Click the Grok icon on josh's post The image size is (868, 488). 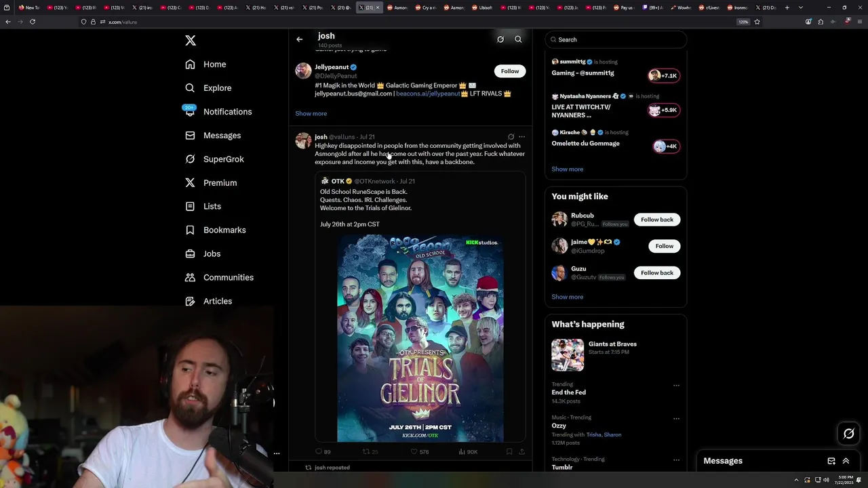coord(511,137)
